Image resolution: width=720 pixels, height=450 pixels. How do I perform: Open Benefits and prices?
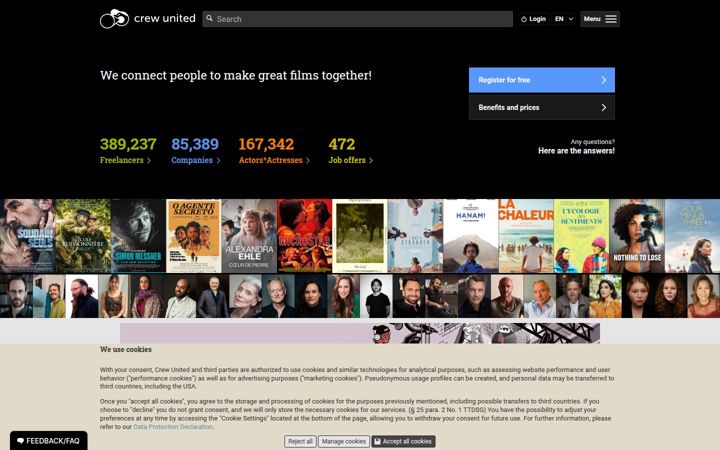click(x=542, y=107)
